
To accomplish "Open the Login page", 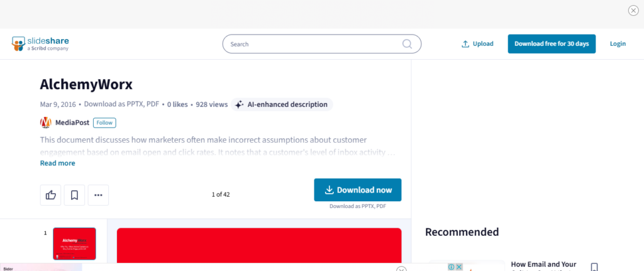I will (x=618, y=44).
